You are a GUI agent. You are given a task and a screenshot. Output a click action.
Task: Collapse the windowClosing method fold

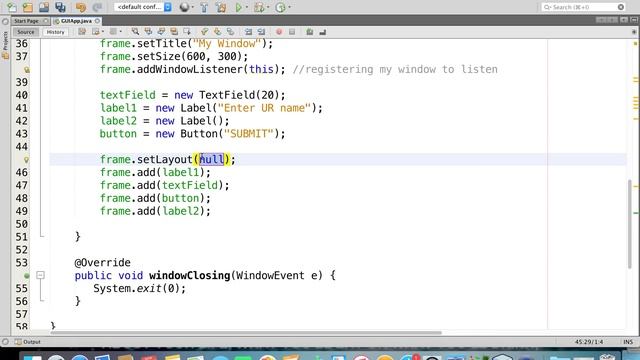(40, 275)
